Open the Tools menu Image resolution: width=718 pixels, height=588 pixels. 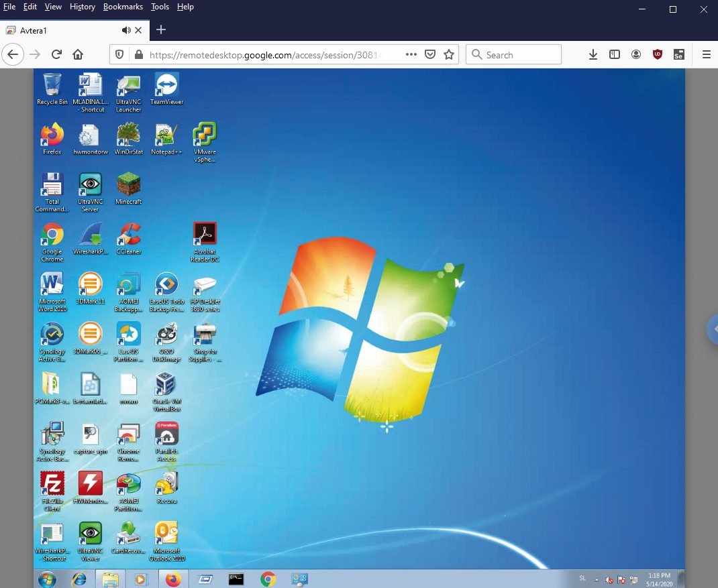click(x=160, y=7)
